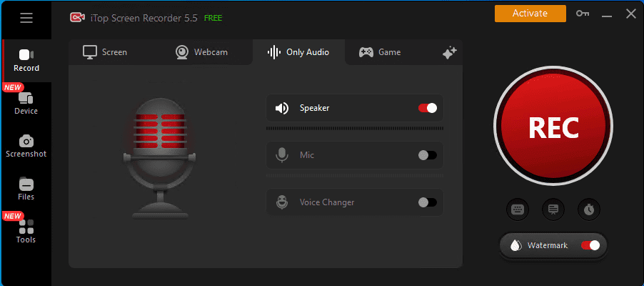This screenshot has width=644, height=286.
Task: Disable the Watermark toggle
Action: click(590, 246)
